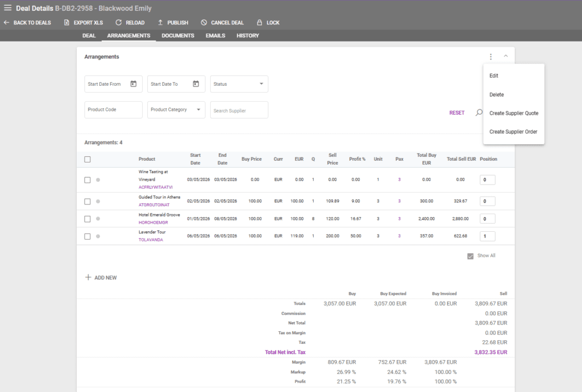
Task: Click the Export XLS icon
Action: (x=66, y=23)
